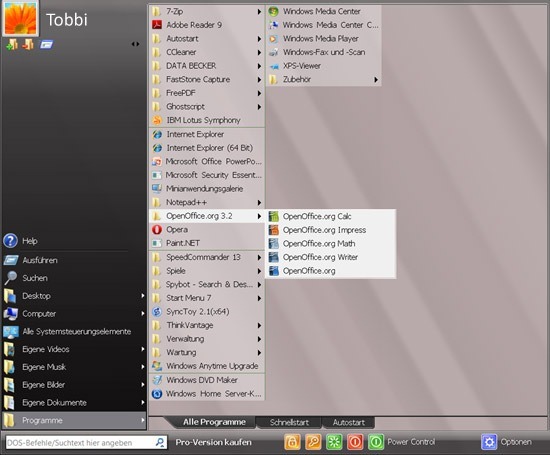The height and width of the screenshot is (455, 550).
Task: Open OpenOffice.org Writer
Action: point(331,257)
